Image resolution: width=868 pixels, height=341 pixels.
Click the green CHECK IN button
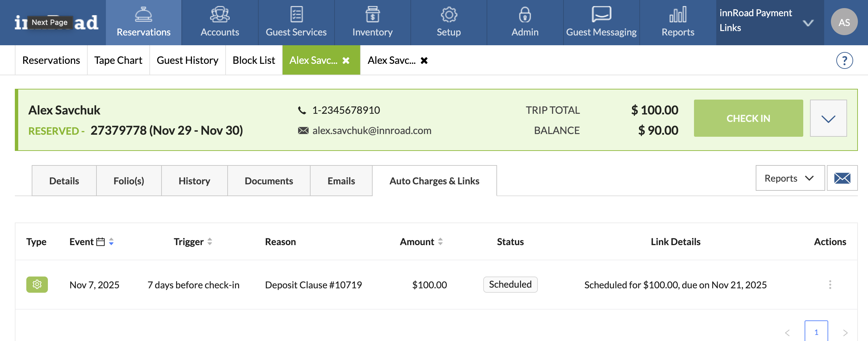pos(748,119)
